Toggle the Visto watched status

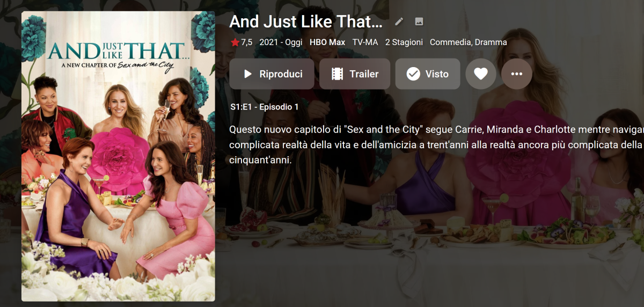(x=428, y=74)
